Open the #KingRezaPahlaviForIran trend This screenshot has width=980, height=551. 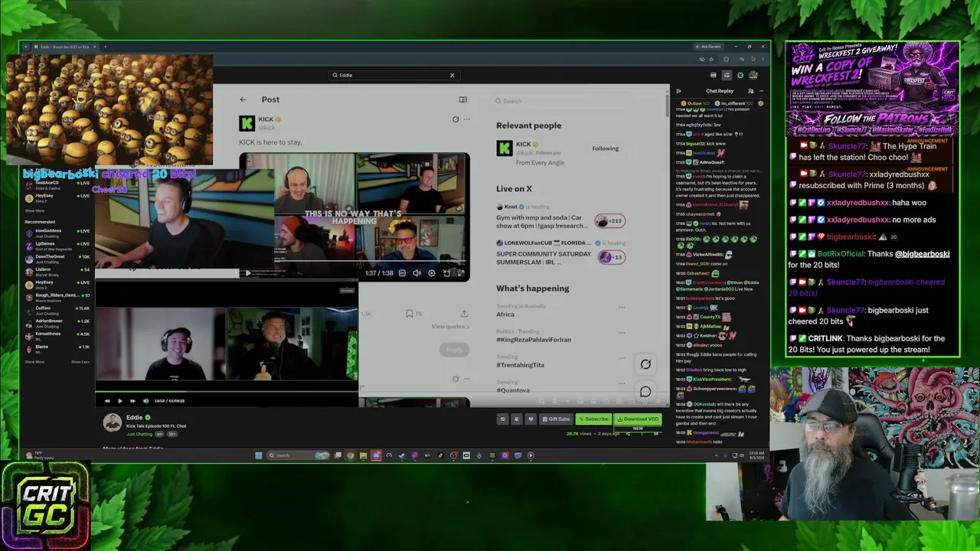point(534,340)
